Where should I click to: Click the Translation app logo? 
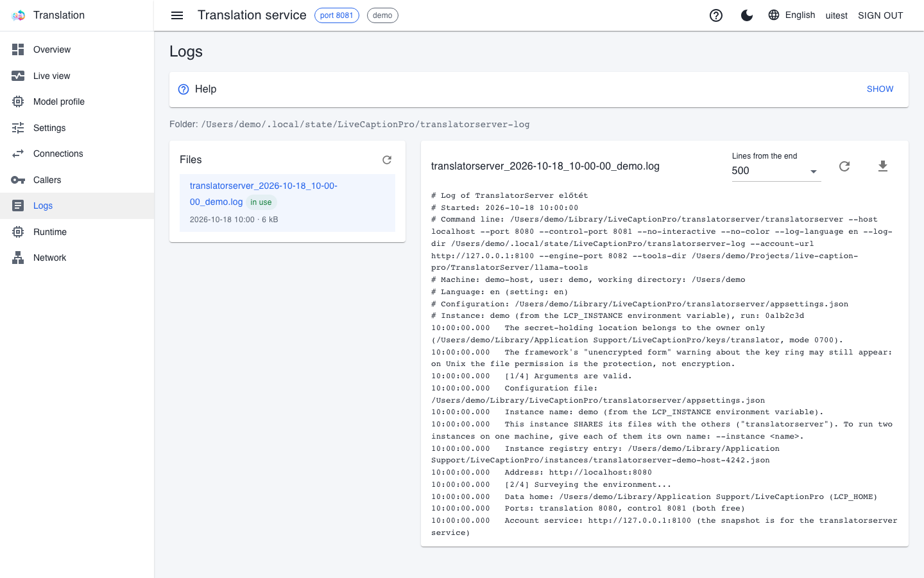pyautogui.click(x=18, y=15)
